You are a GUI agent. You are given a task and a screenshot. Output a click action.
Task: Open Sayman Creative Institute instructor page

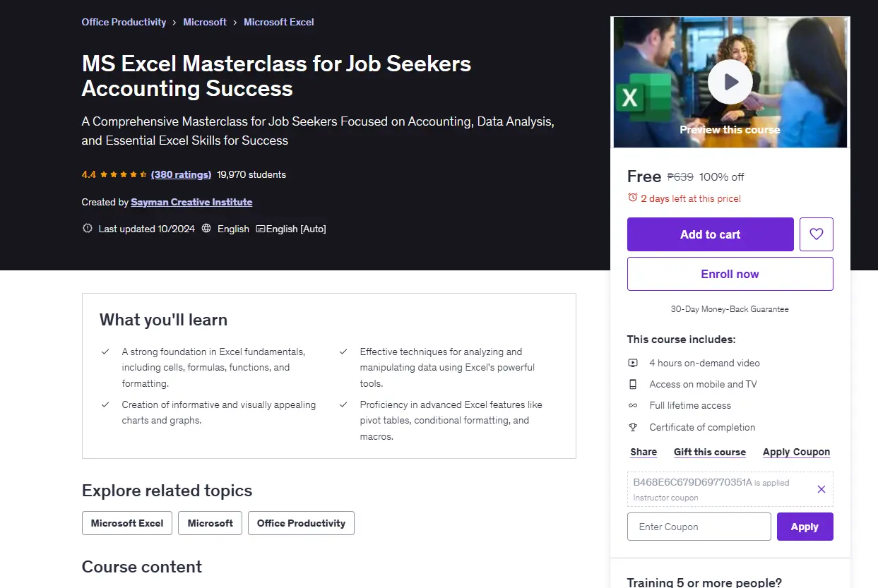191,202
